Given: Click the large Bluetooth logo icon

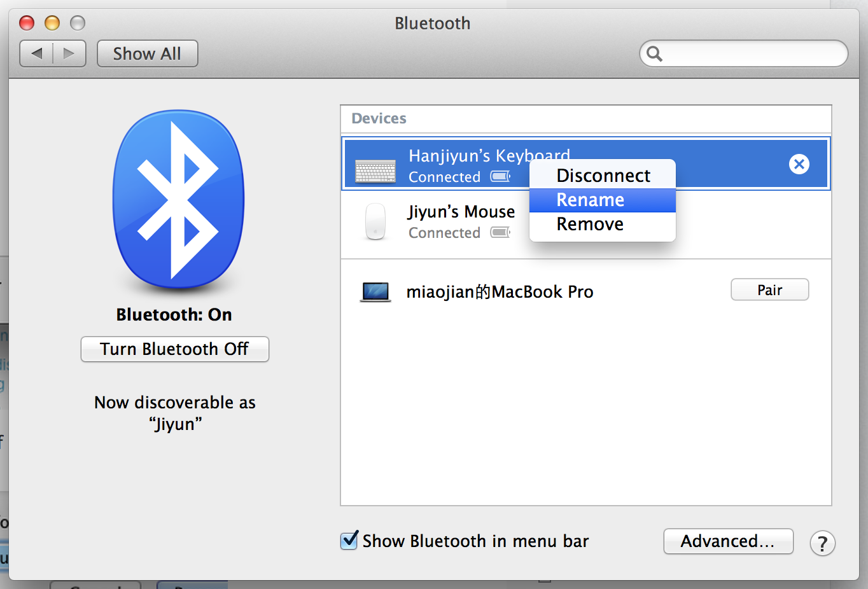Looking at the screenshot, I should coord(178,200).
